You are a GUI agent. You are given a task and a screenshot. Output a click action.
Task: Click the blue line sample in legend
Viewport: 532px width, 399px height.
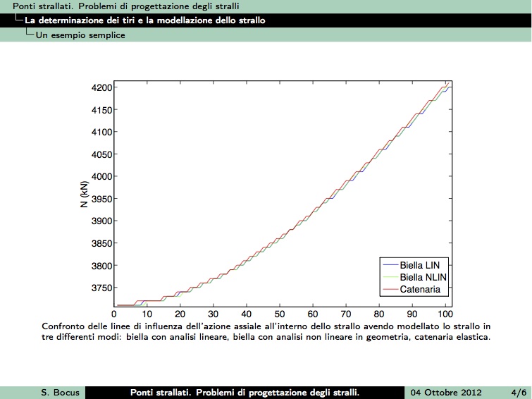pos(390,265)
